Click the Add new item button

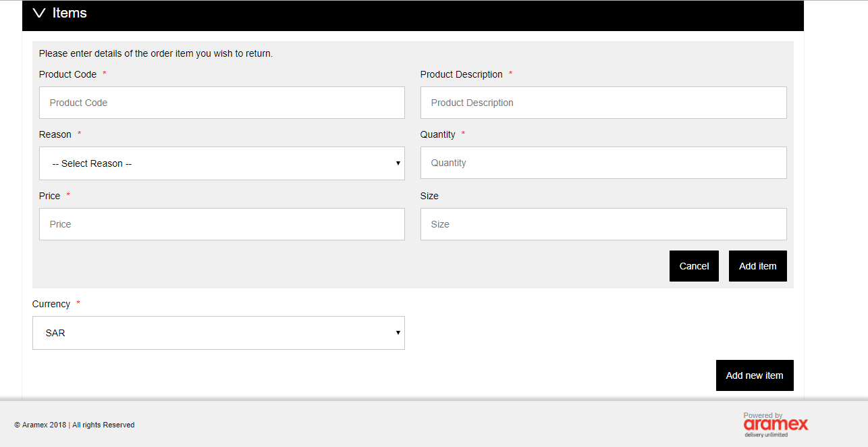(754, 375)
